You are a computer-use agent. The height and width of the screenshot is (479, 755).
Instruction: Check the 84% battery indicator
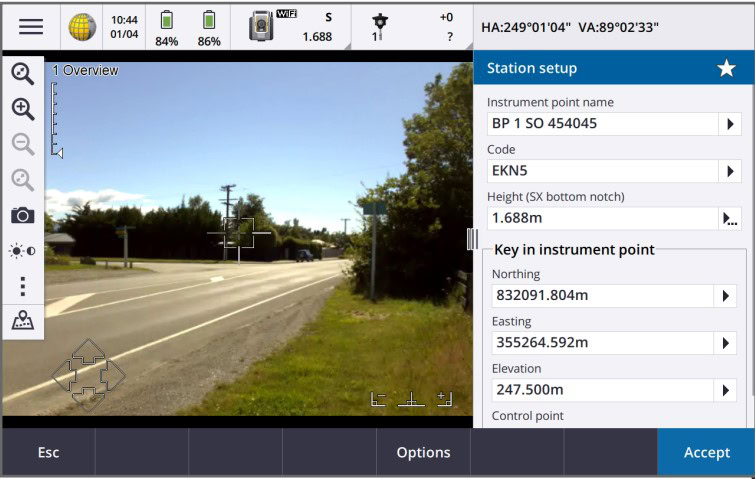167,28
